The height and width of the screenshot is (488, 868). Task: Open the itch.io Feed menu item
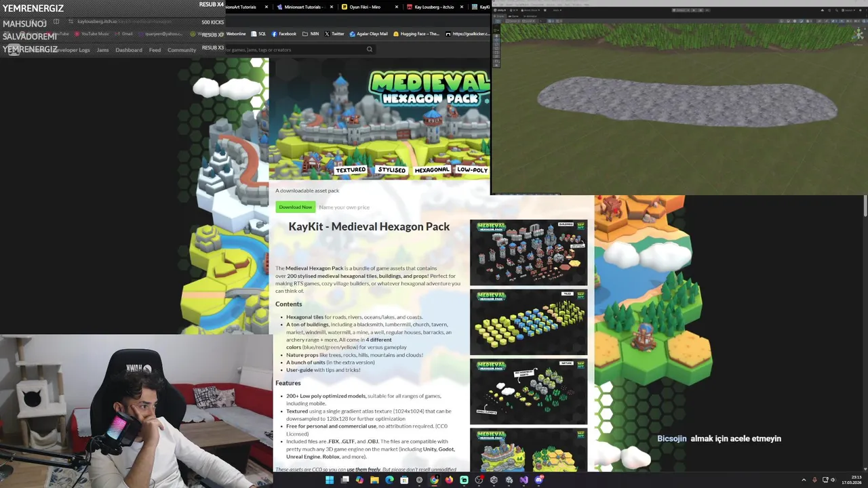click(x=155, y=50)
